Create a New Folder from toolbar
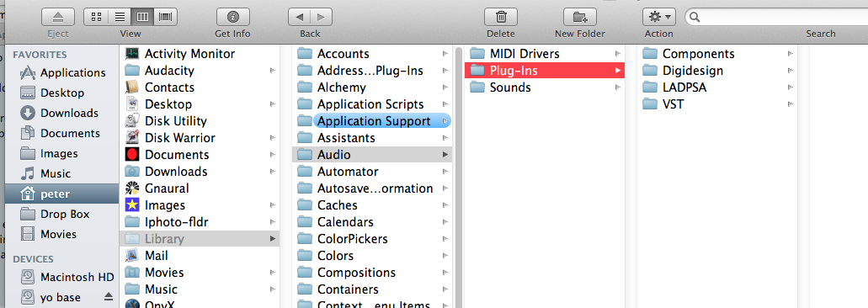 (579, 17)
